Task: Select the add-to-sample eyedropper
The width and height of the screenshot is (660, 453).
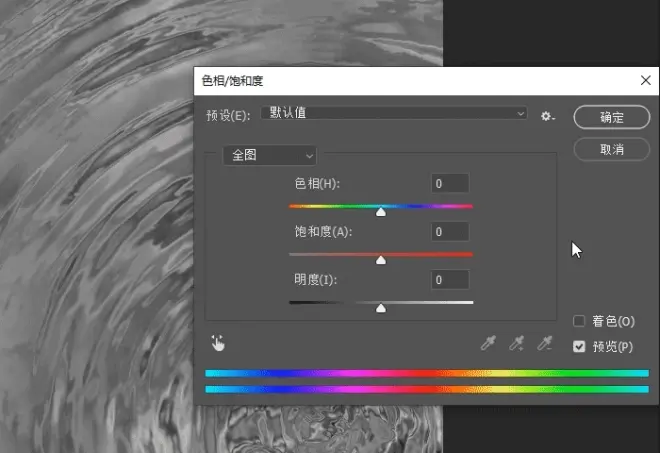Action: point(516,343)
